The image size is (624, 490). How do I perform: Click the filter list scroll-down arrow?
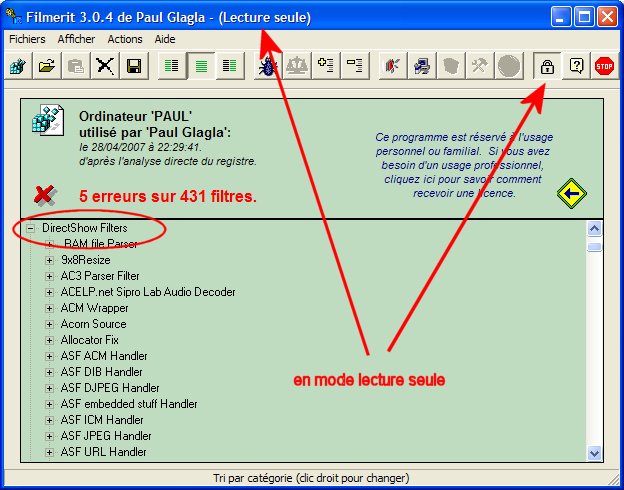click(x=594, y=453)
